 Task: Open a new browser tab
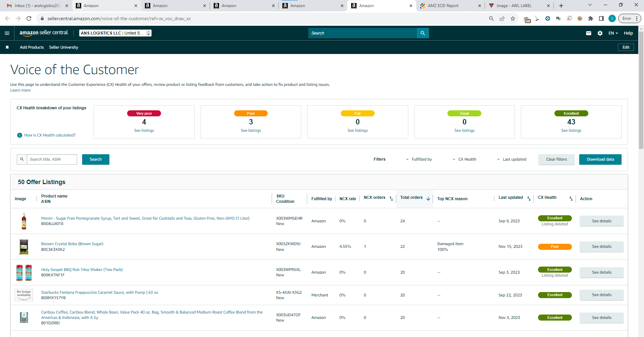coord(561,6)
